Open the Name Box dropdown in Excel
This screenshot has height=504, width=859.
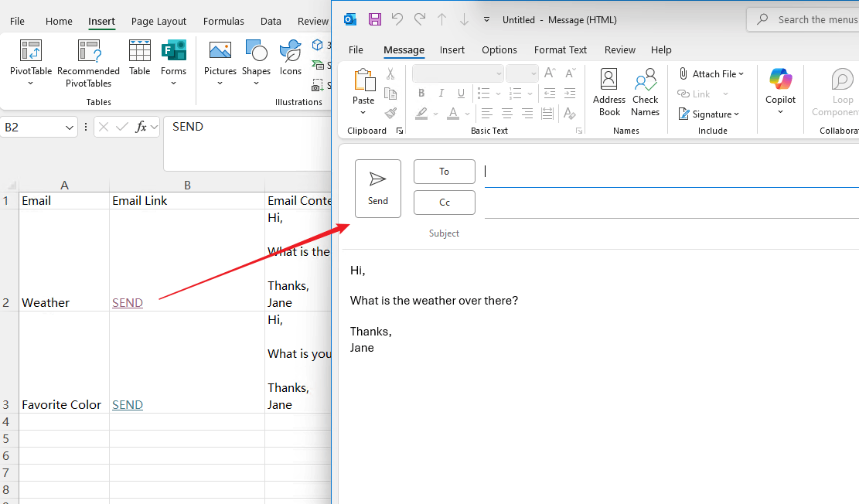pos(68,127)
